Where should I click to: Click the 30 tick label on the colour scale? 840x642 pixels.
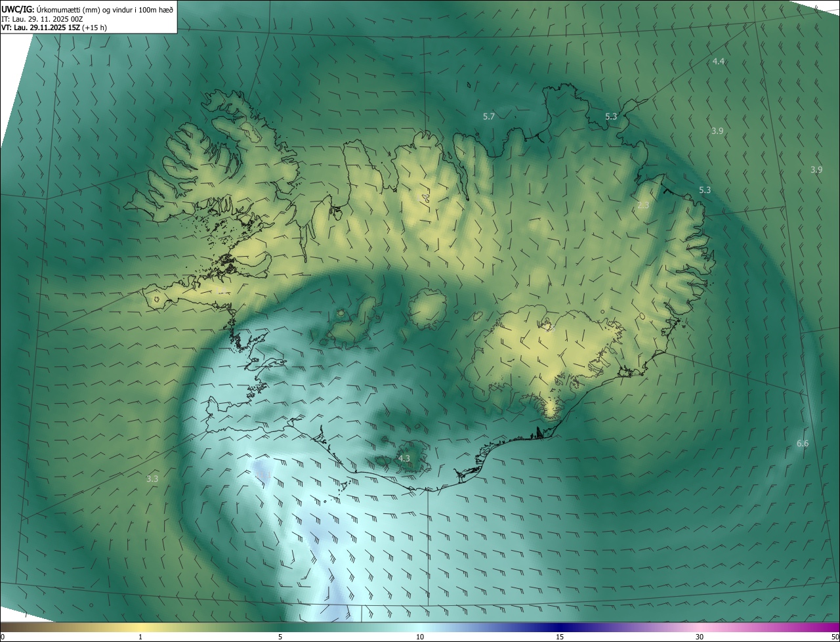[700, 637]
